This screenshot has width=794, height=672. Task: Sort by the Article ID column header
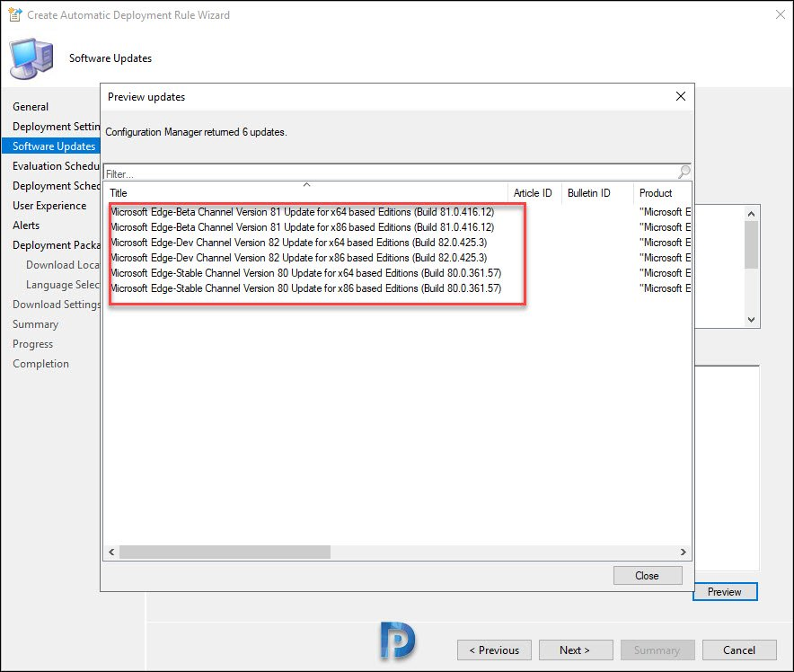pyautogui.click(x=533, y=193)
